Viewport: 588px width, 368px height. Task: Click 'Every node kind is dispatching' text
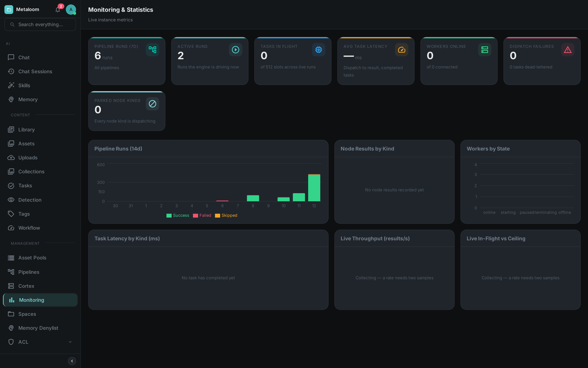[x=125, y=121]
